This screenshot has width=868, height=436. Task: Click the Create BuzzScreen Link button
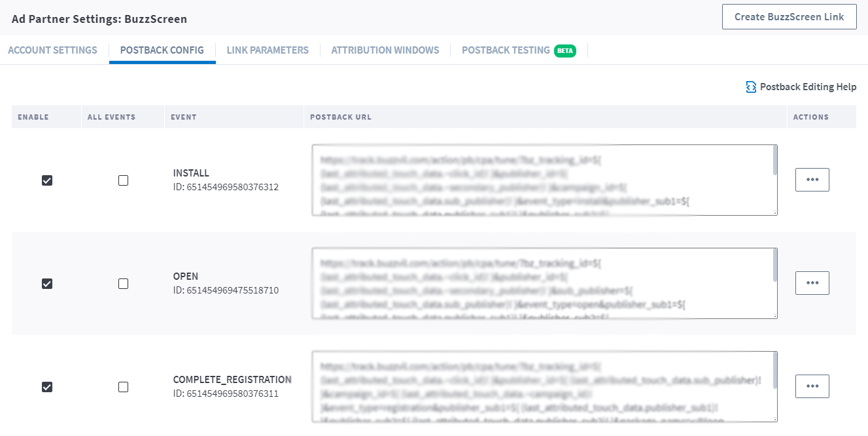pos(790,17)
